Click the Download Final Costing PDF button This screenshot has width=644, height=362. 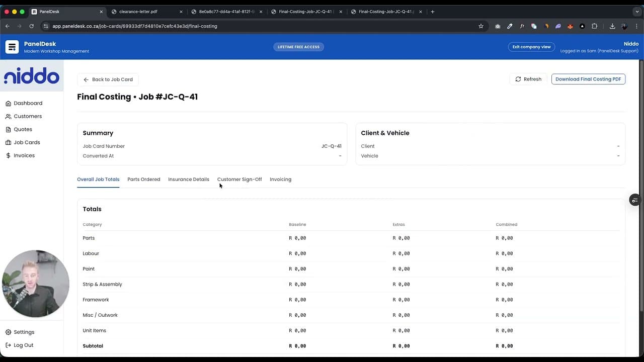(588, 79)
